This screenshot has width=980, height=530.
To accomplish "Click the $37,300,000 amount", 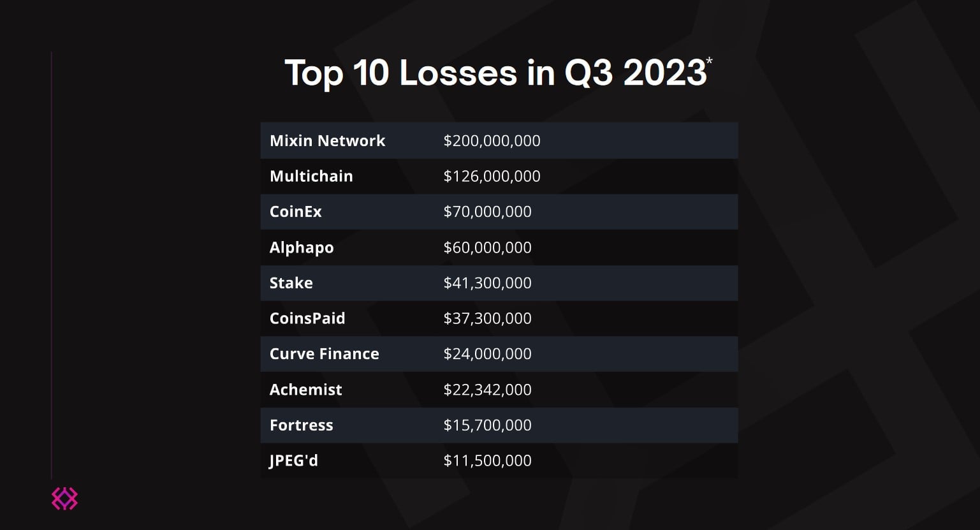I will click(487, 318).
